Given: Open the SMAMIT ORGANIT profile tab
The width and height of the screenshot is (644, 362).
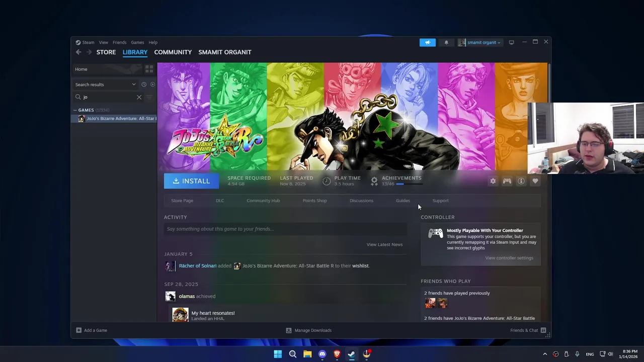Looking at the screenshot, I should (x=225, y=52).
